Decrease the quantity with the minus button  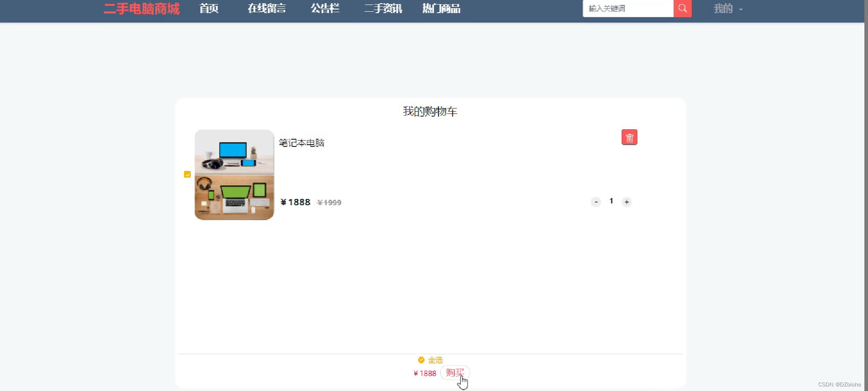596,202
